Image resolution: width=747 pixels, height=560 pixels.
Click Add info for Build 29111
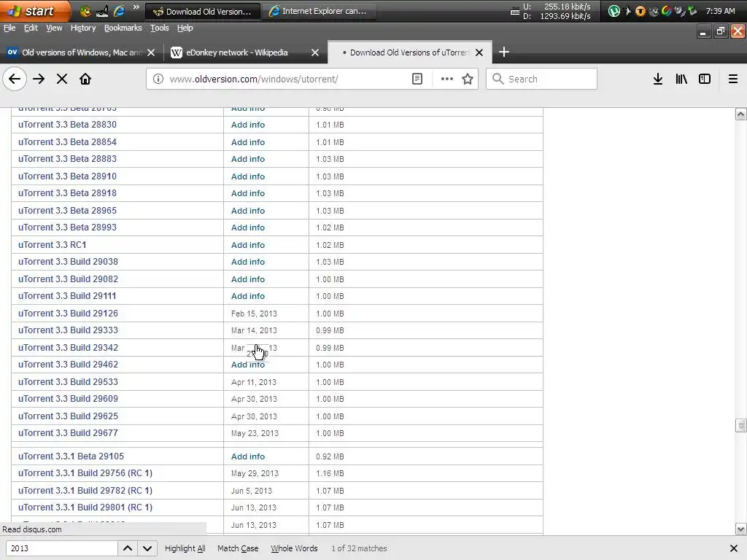(x=248, y=296)
